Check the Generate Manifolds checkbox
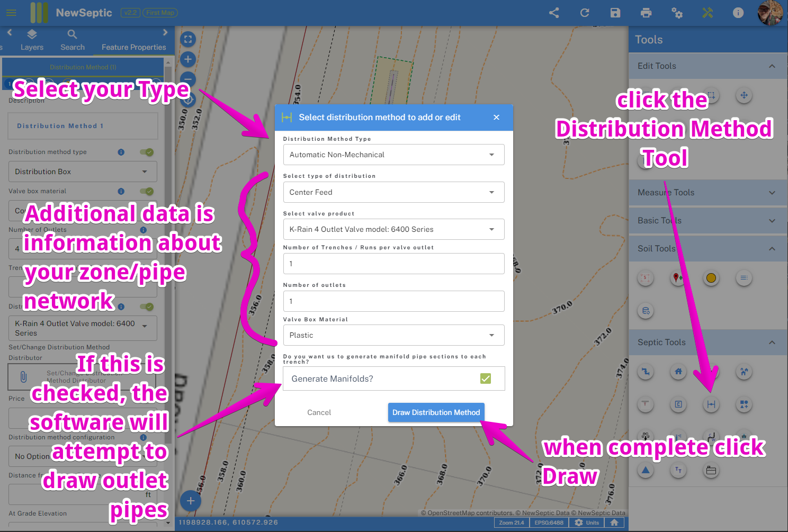Viewport: 788px width, 532px height. pos(486,378)
